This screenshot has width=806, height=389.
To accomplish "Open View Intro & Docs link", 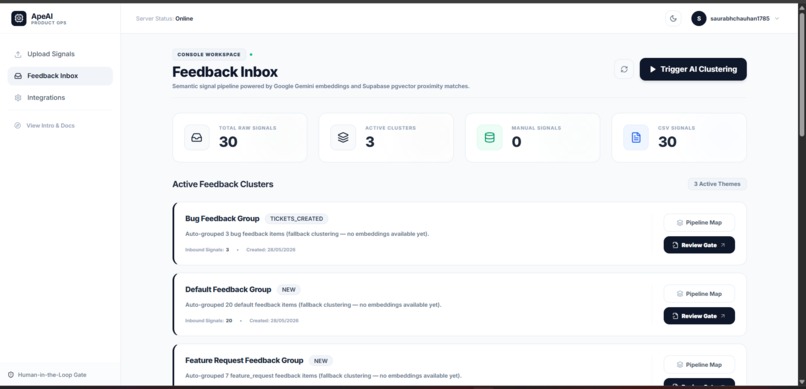I will coord(50,125).
